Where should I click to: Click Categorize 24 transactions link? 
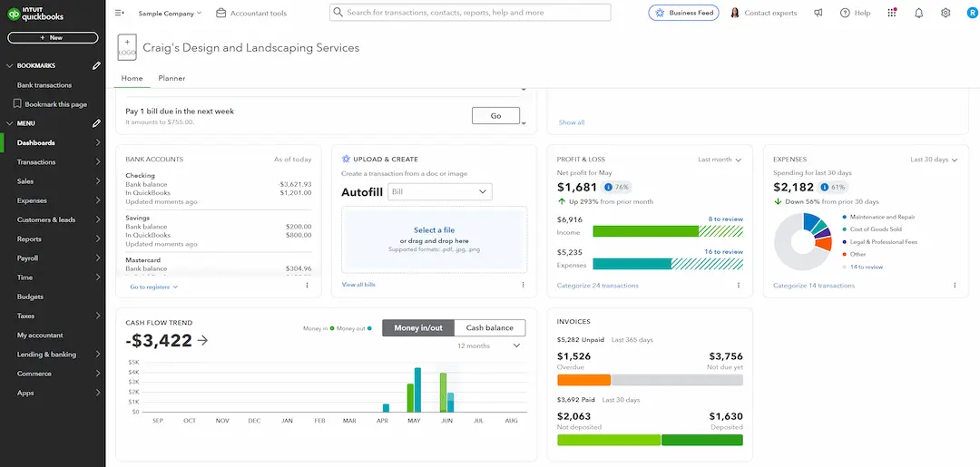click(x=597, y=286)
